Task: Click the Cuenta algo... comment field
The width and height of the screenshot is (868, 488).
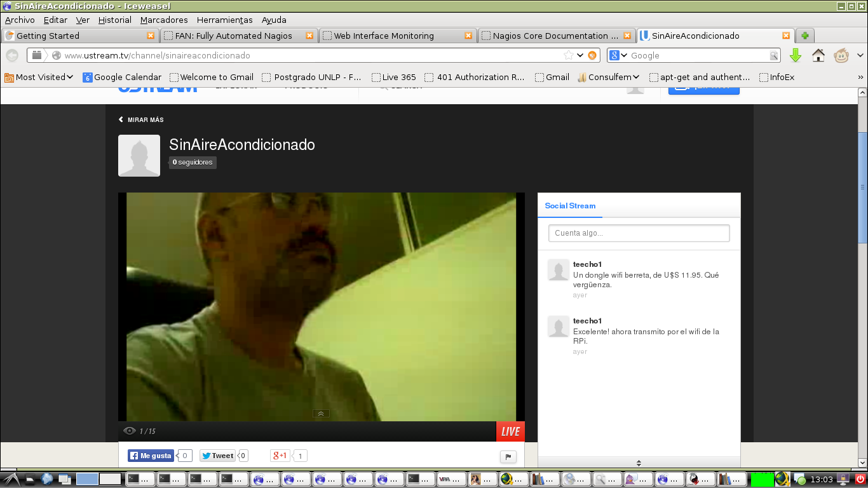Action: pos(639,233)
